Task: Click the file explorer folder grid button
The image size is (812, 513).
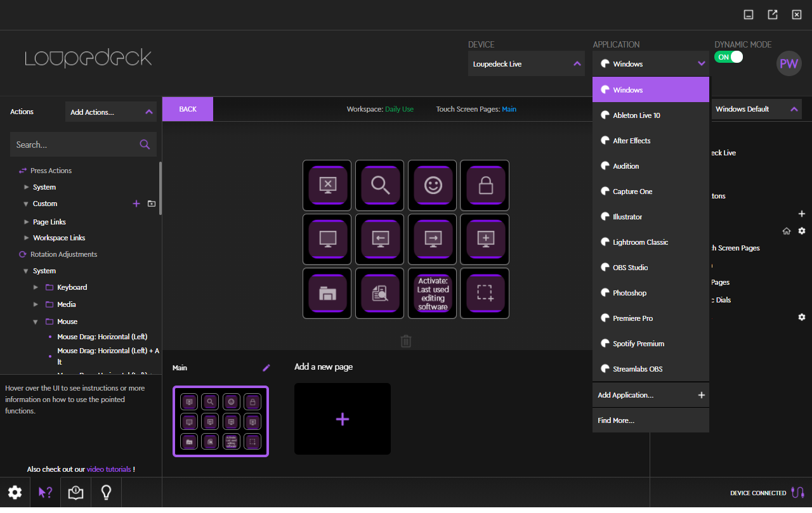Action: [327, 293]
